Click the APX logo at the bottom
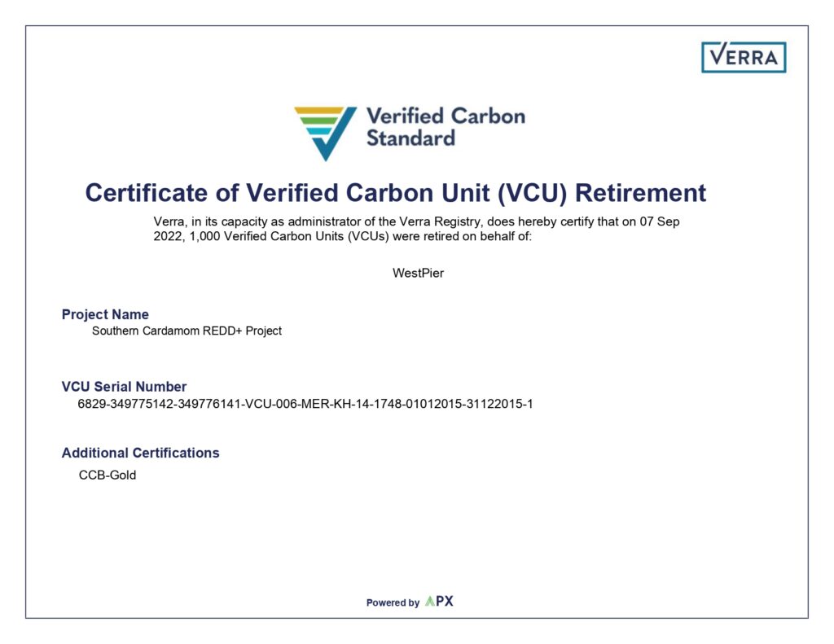This screenshot has width=834, height=644. 439,602
